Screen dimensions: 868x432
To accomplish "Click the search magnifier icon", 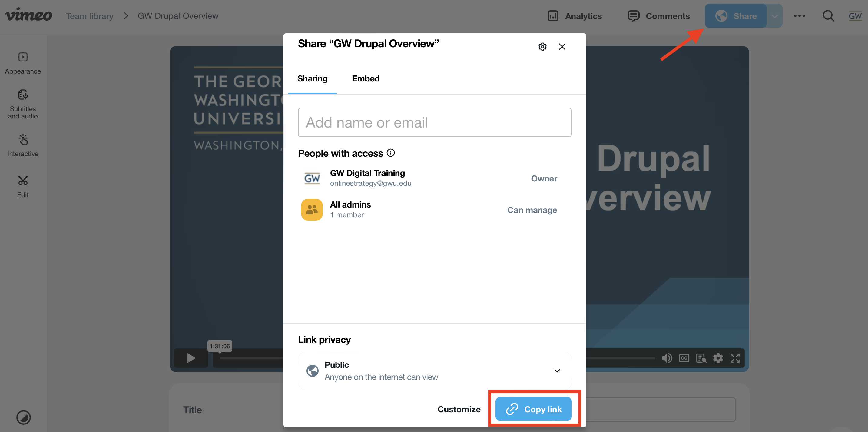I will pos(828,16).
